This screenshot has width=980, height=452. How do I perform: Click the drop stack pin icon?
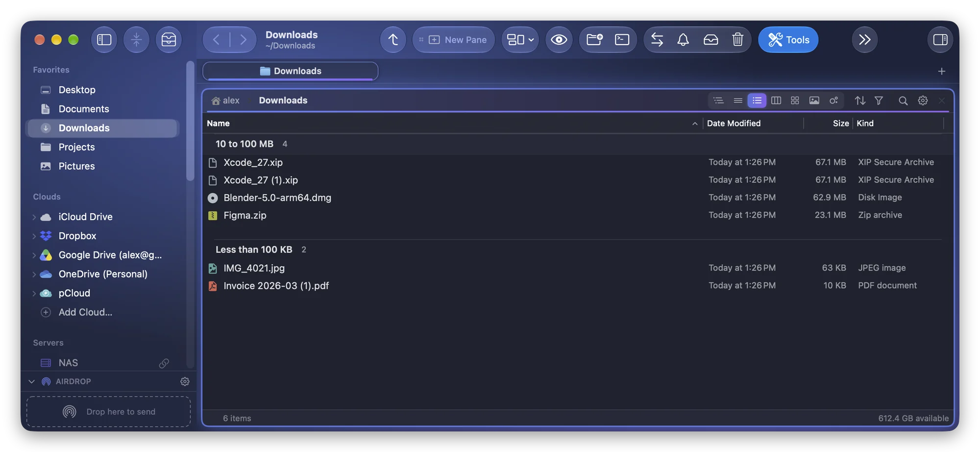coord(136,40)
